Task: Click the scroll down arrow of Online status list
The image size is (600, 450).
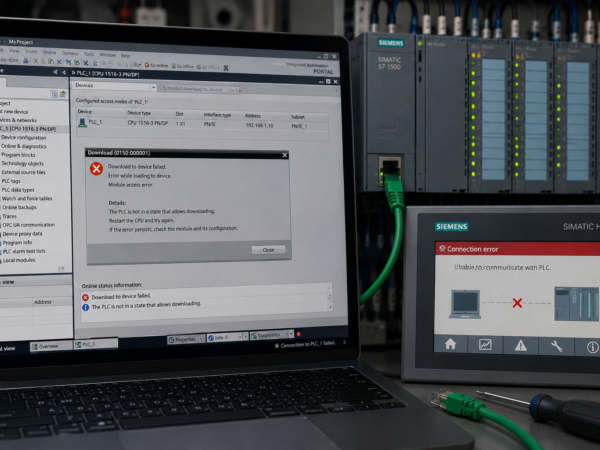Action: [x=330, y=307]
